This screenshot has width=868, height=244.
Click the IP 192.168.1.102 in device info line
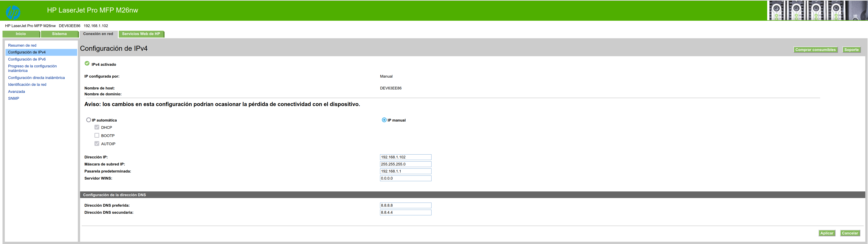click(96, 26)
